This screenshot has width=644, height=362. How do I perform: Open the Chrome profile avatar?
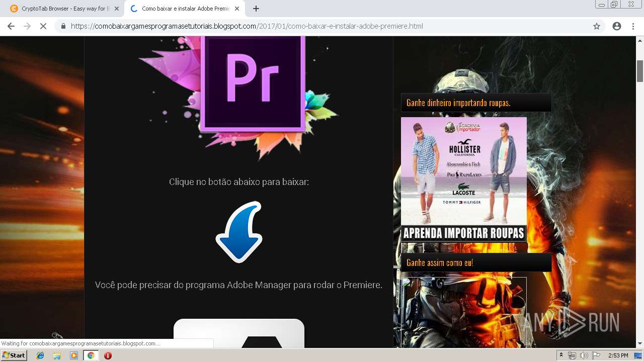tap(617, 26)
